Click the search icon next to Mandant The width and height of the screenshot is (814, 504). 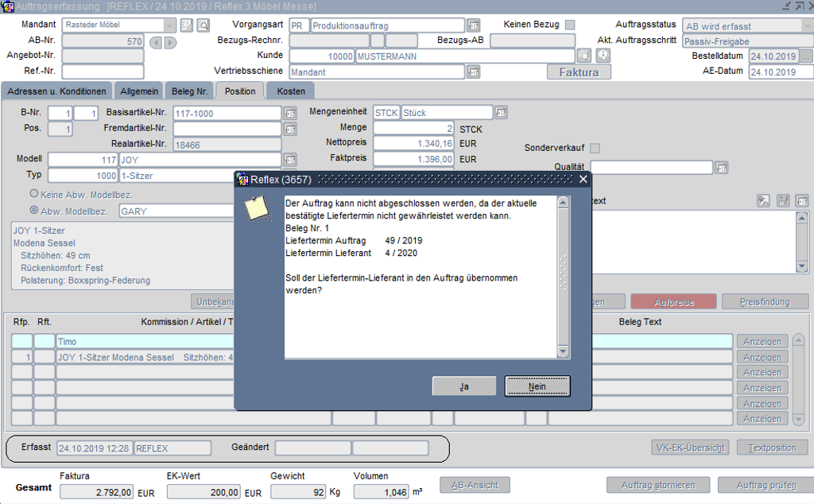point(203,25)
